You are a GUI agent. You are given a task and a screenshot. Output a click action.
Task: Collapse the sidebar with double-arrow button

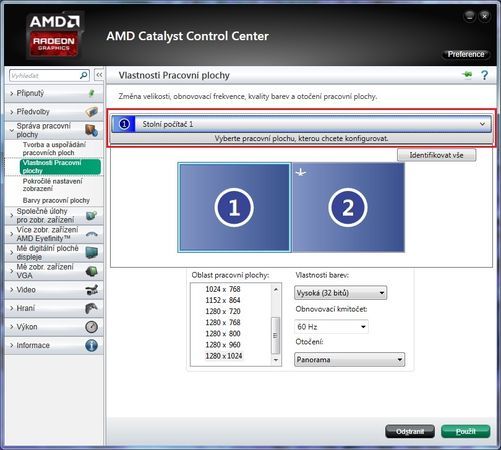99,75
